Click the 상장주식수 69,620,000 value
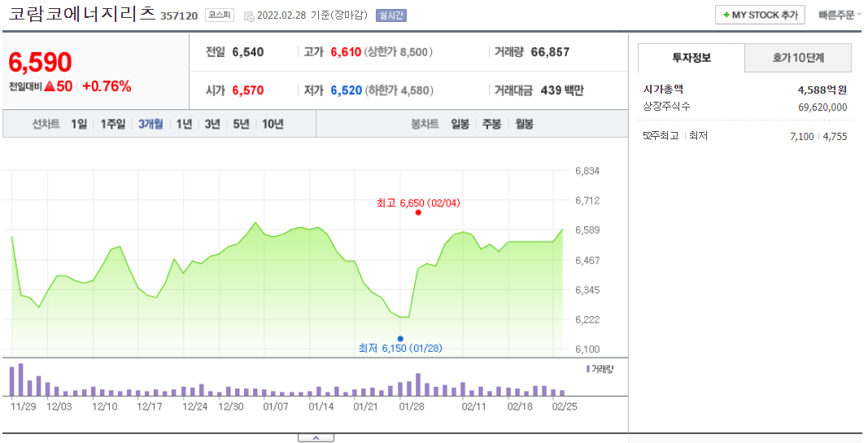Screen dimensions: 868x443 pyautogui.click(x=822, y=107)
